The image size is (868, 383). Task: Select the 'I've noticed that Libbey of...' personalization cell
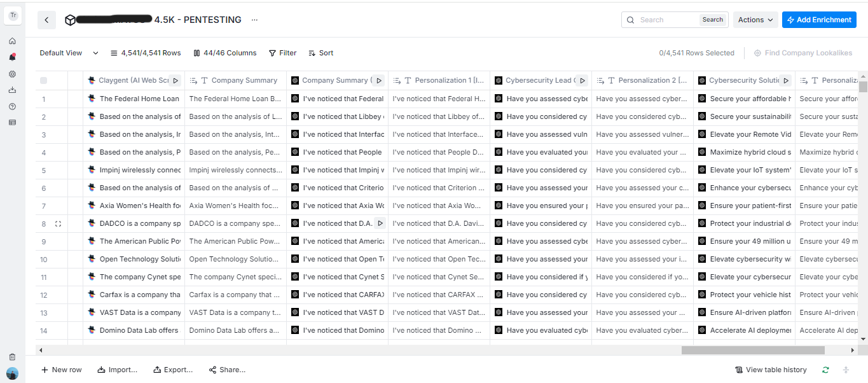(439, 116)
